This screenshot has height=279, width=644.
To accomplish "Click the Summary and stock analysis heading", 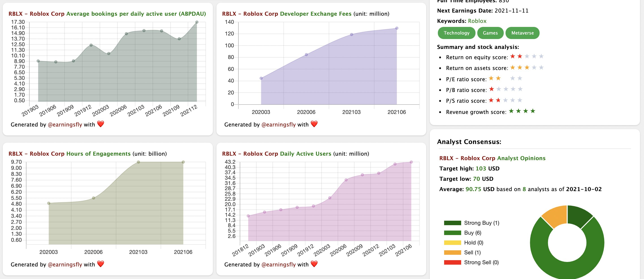I will [x=478, y=47].
